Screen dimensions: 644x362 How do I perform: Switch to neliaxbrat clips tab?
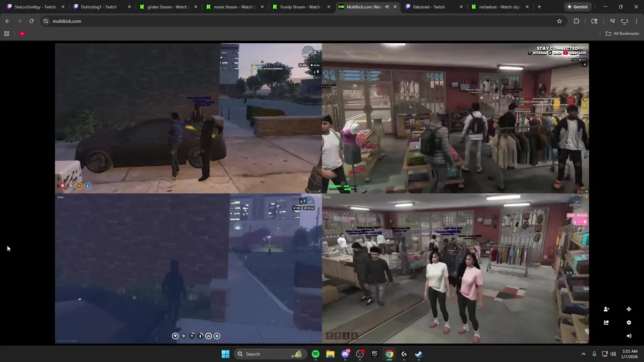pos(500,7)
